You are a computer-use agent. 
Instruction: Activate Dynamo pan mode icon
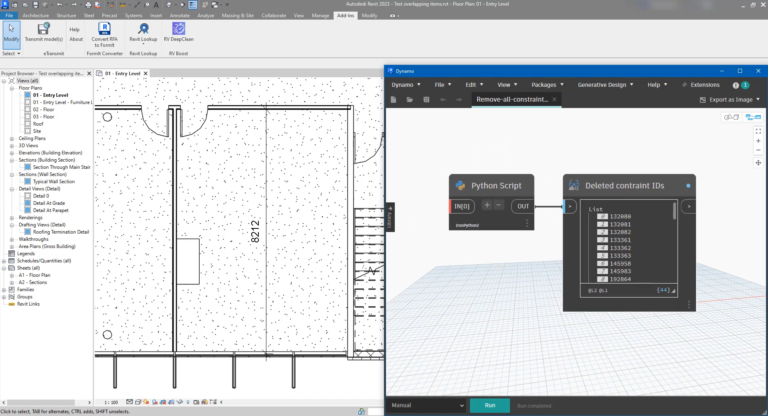tap(758, 163)
